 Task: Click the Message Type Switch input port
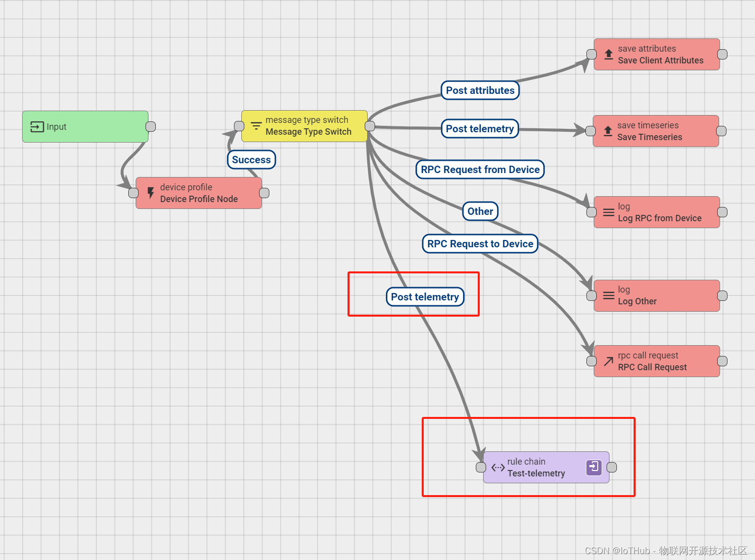[x=239, y=126]
